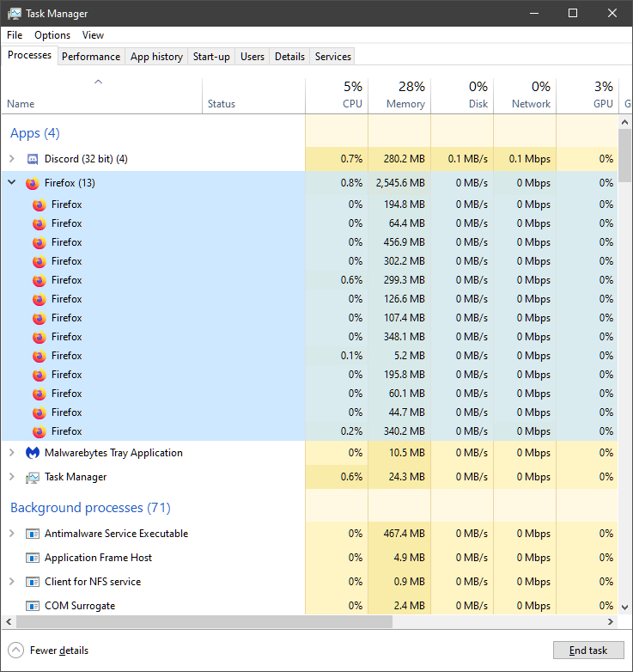Click the Discord app icon

(33, 159)
